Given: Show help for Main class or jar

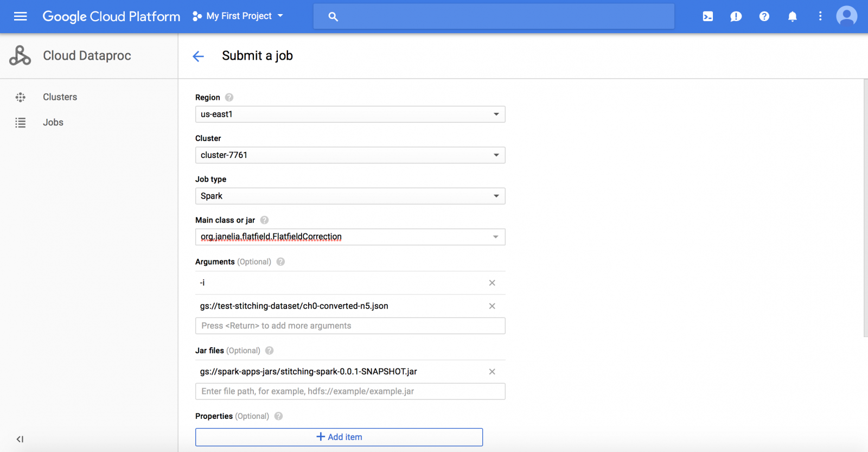Looking at the screenshot, I should pos(264,220).
